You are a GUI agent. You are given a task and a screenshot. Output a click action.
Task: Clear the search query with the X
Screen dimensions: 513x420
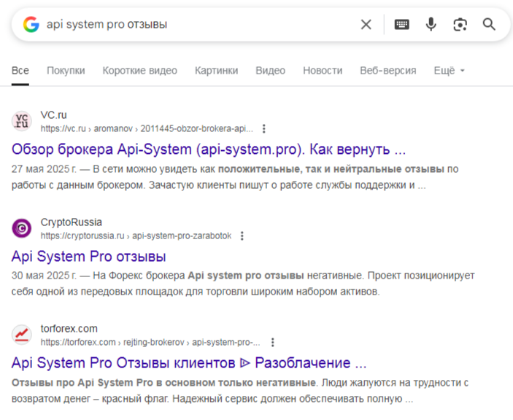coord(366,25)
